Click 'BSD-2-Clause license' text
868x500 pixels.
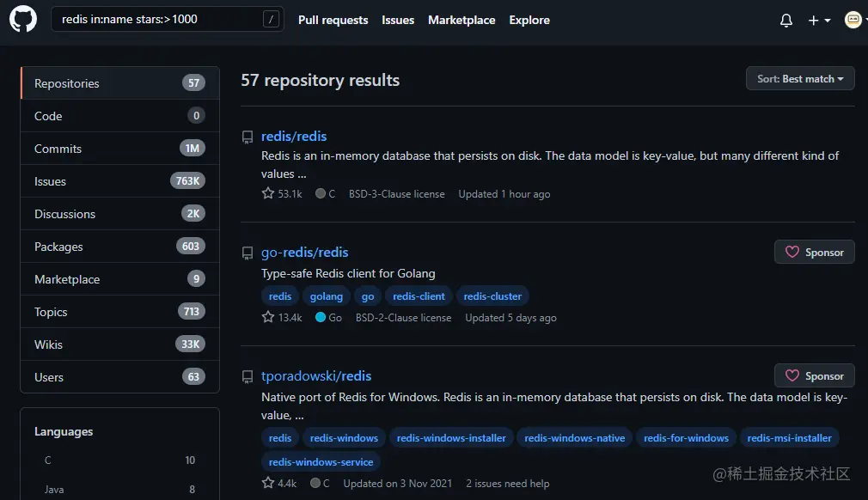tap(404, 318)
